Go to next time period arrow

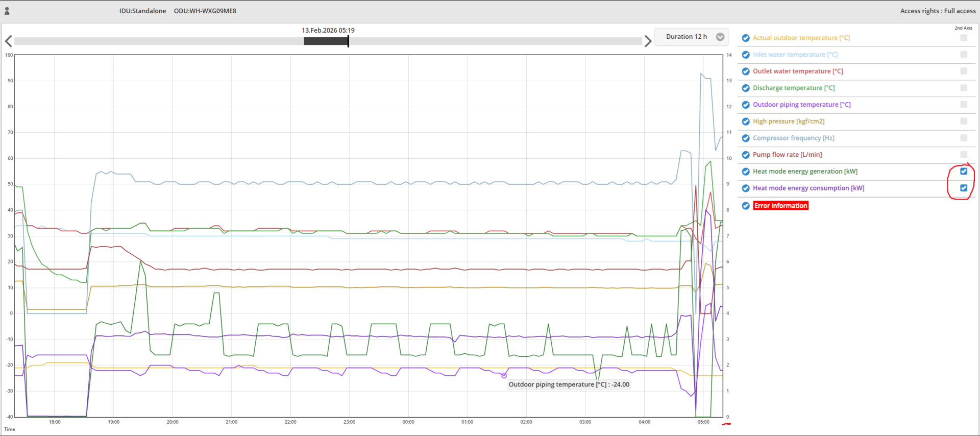click(x=648, y=41)
